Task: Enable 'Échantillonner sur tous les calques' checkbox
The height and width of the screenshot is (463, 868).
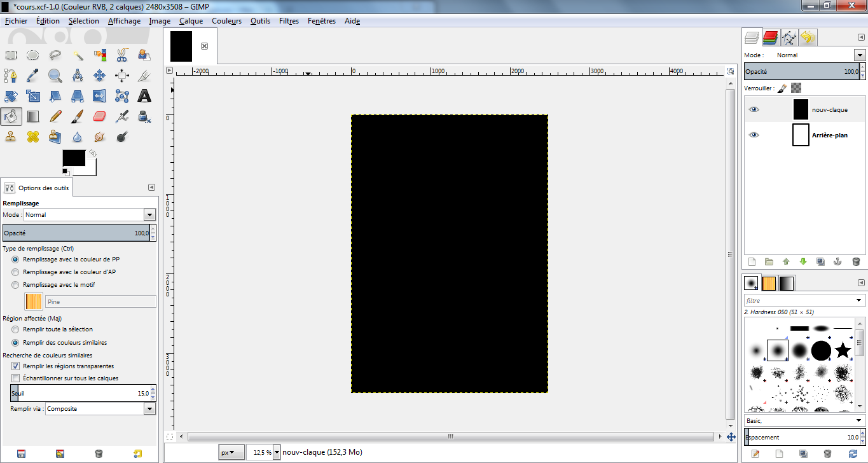Action: [16, 378]
